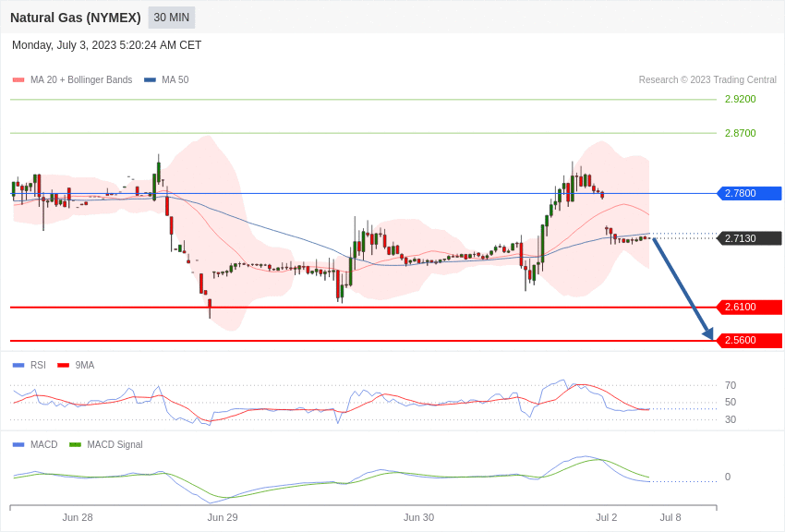Click the RSI 30 axis value
The width and height of the screenshot is (785, 532).
coord(731,419)
